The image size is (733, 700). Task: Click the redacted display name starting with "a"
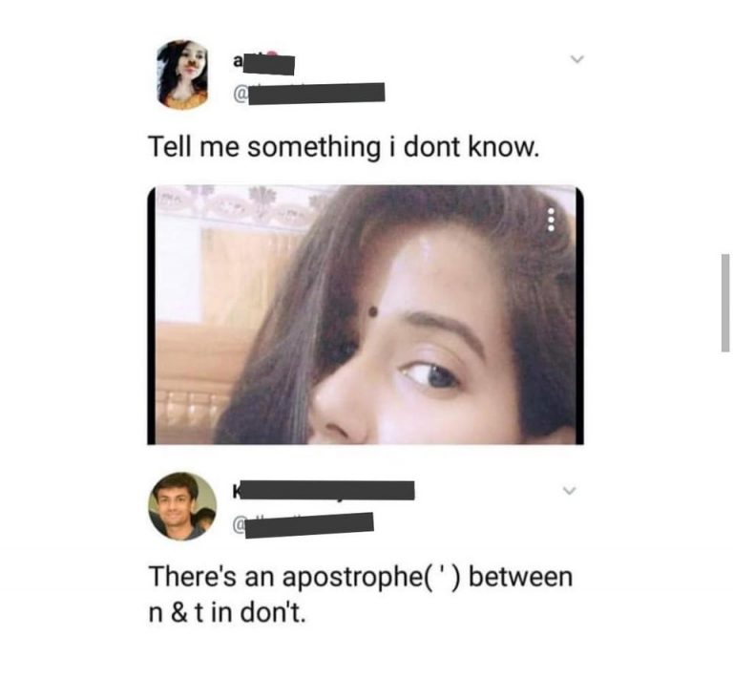point(264,64)
